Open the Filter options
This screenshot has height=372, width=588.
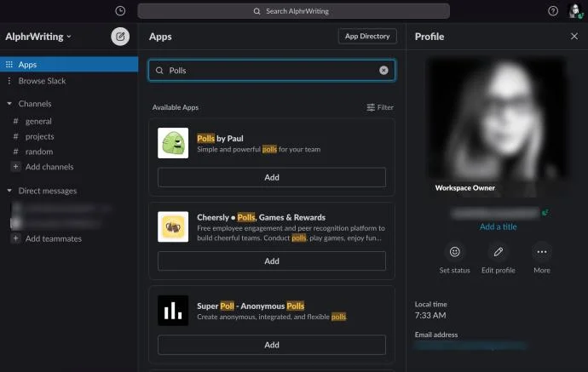(x=380, y=107)
